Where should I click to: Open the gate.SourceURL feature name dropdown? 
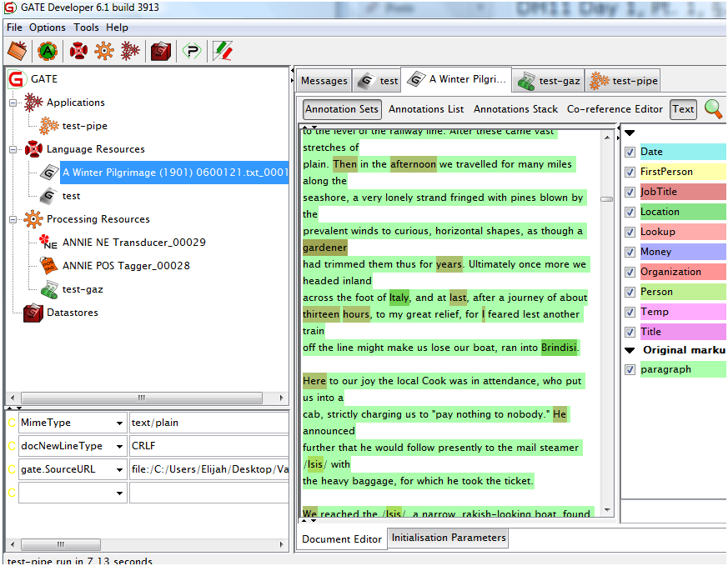coord(119,469)
